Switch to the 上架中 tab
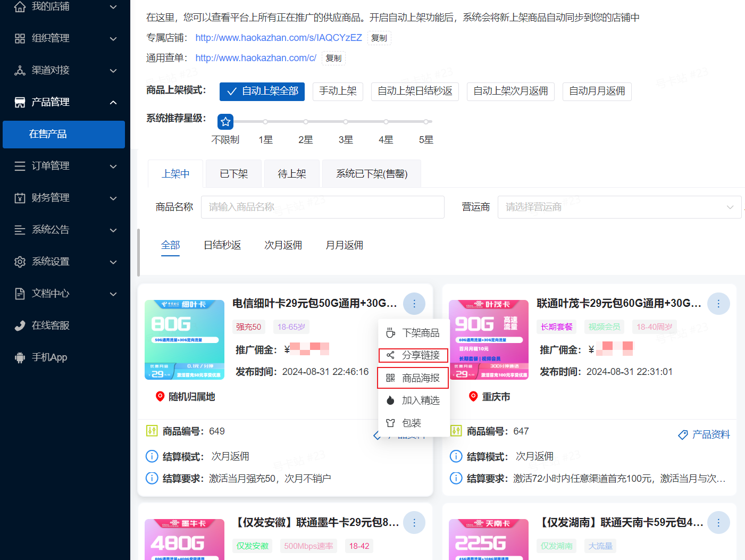The image size is (745, 560). [x=175, y=174]
